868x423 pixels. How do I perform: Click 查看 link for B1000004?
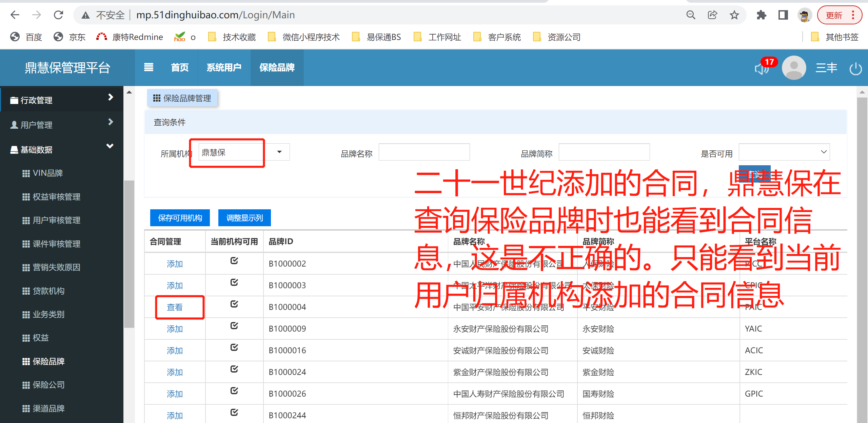tap(175, 307)
